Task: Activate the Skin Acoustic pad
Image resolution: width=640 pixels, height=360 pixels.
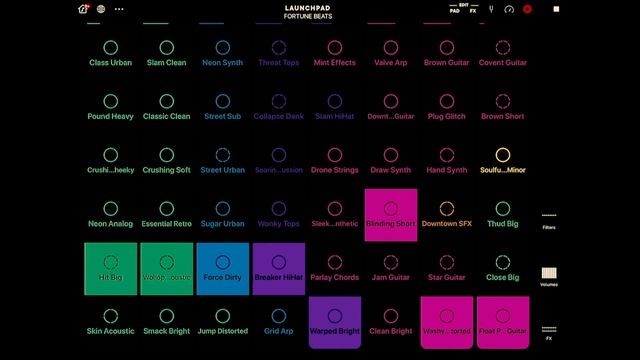Action: [x=111, y=322]
